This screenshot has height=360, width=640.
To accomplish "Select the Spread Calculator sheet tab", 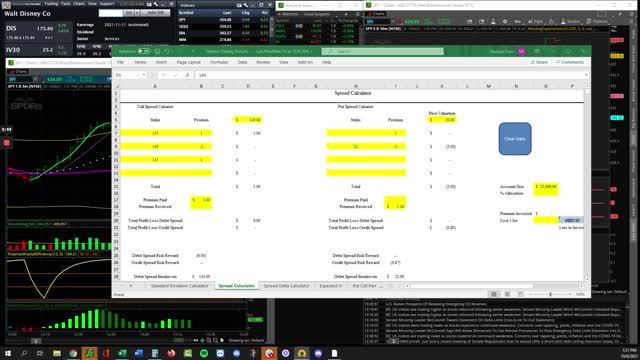I will click(x=236, y=286).
